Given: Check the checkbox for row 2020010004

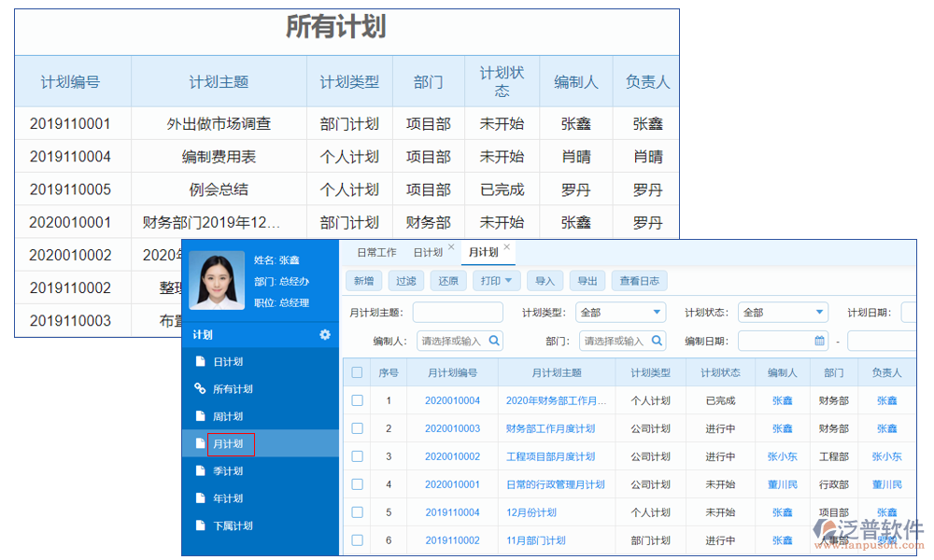Looking at the screenshot, I should tap(358, 399).
